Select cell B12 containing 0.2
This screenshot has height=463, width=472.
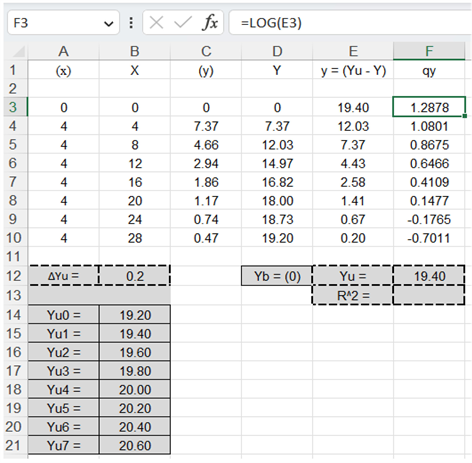pos(135,276)
